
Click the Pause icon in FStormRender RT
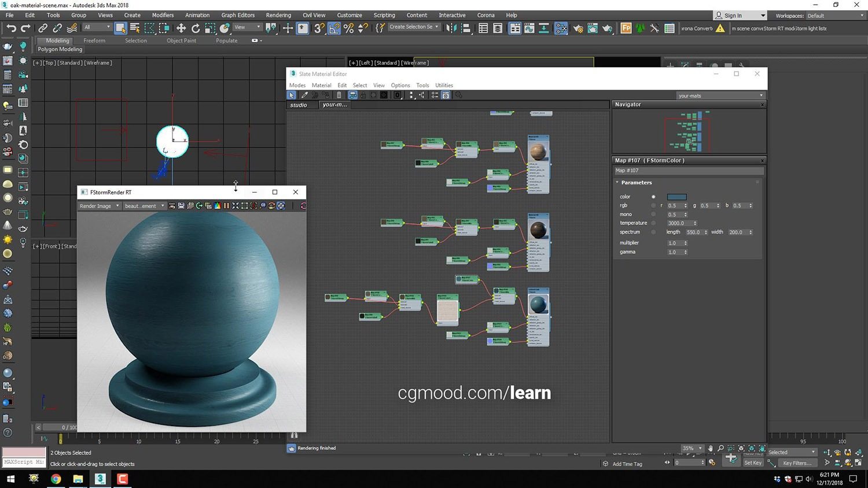coord(226,206)
